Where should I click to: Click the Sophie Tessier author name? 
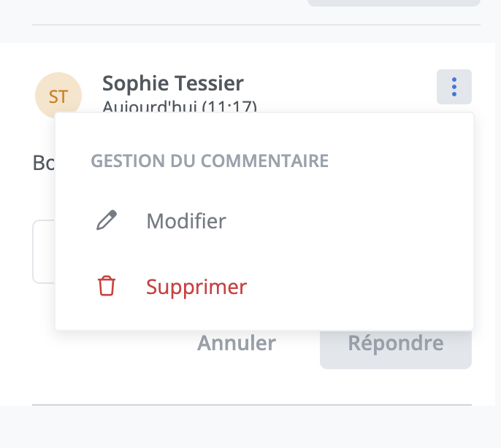click(173, 83)
